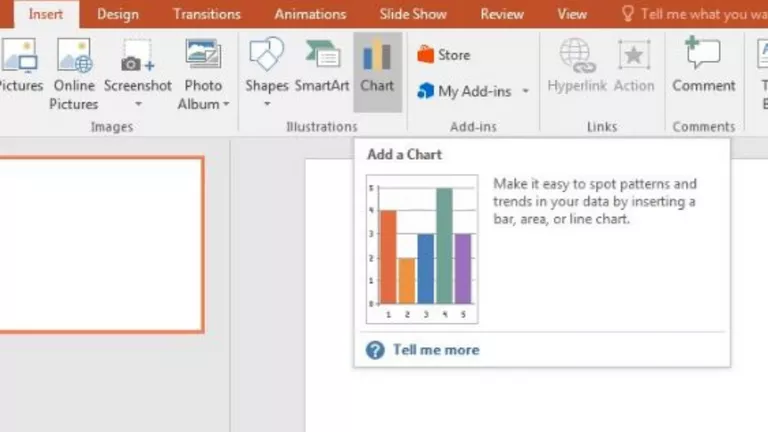
Task: Expand the Shapes dropdown arrow
Action: 267,104
